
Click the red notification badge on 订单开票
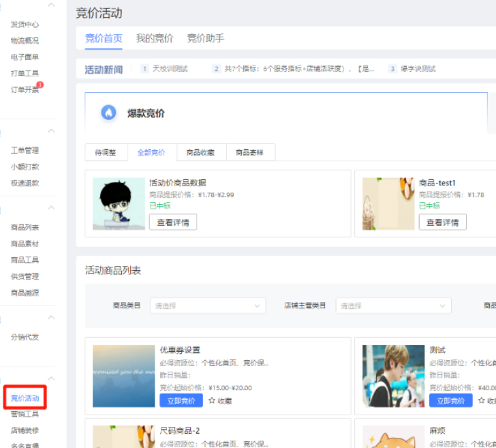pos(40,85)
